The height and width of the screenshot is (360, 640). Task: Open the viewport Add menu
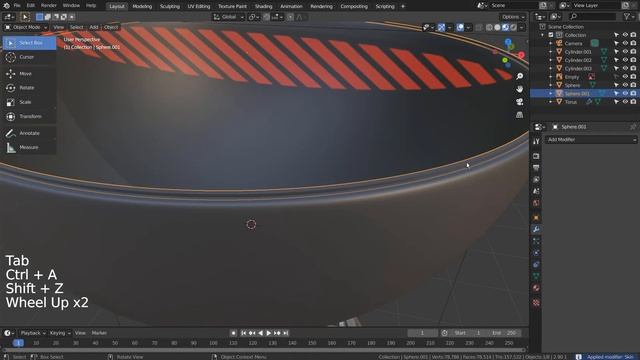(x=93, y=27)
